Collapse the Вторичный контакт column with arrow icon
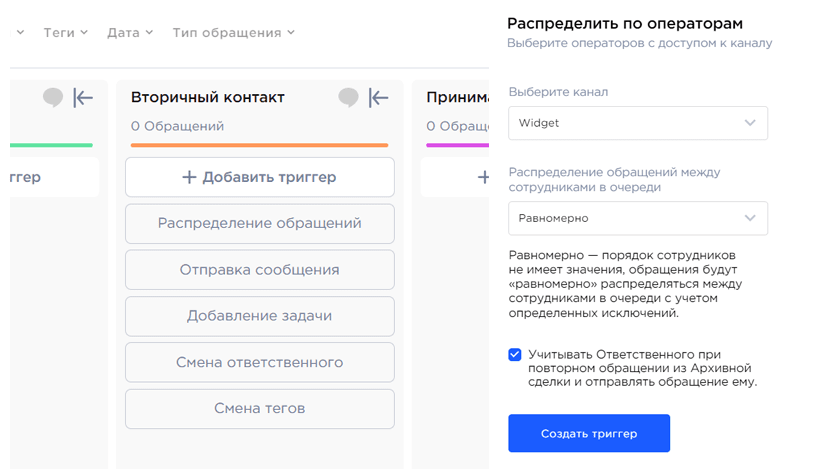815x469 pixels. 378,97
